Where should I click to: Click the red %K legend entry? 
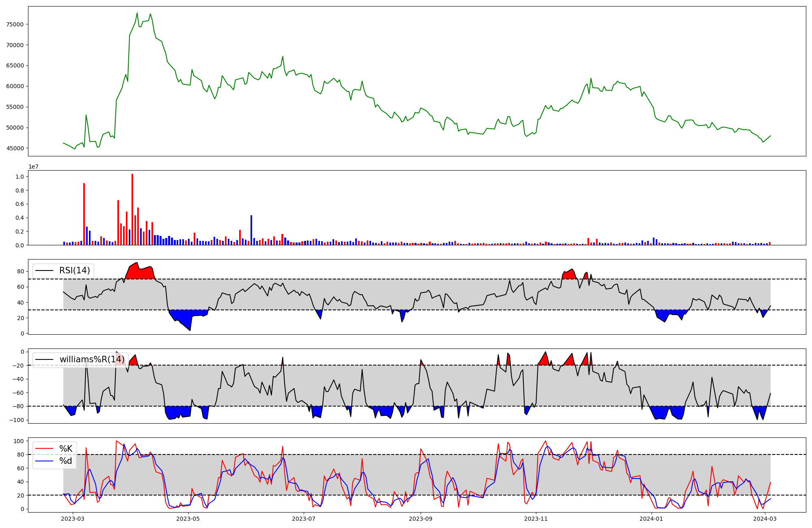(66, 449)
